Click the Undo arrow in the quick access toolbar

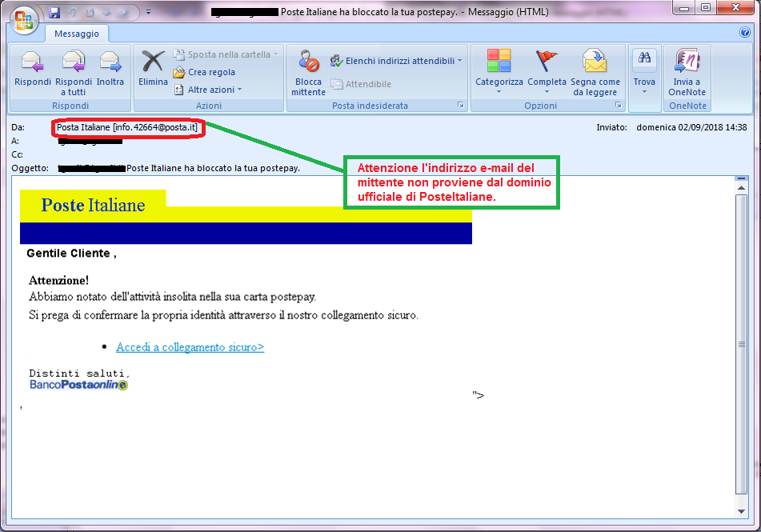click(72, 13)
